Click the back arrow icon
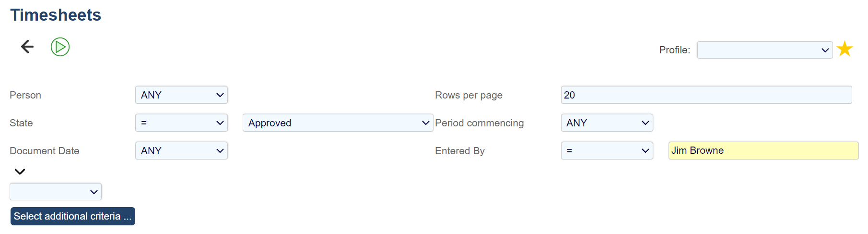This screenshot has width=868, height=234. coord(27,47)
